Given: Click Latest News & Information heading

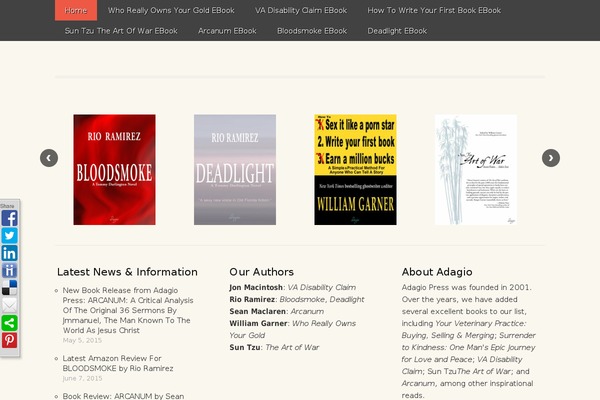Looking at the screenshot, I should click(x=127, y=272).
